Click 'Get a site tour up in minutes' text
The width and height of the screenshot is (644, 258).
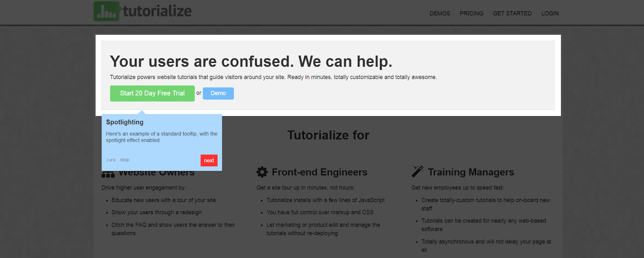click(x=305, y=187)
